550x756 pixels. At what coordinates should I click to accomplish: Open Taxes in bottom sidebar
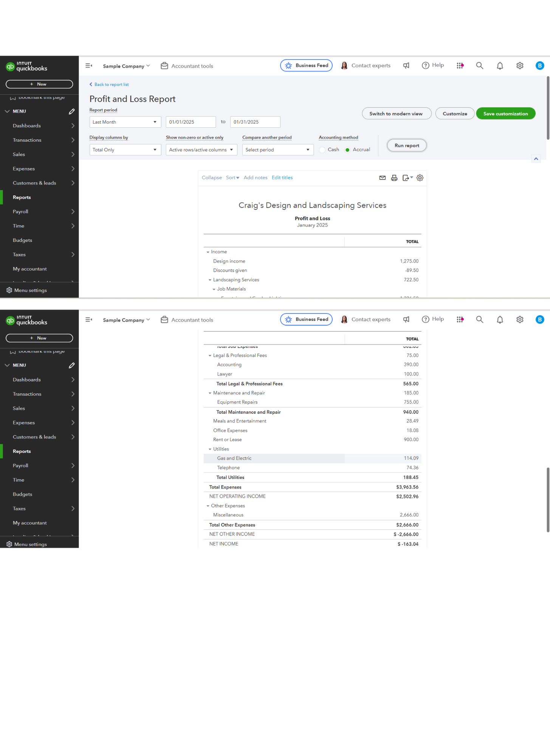tap(39, 509)
